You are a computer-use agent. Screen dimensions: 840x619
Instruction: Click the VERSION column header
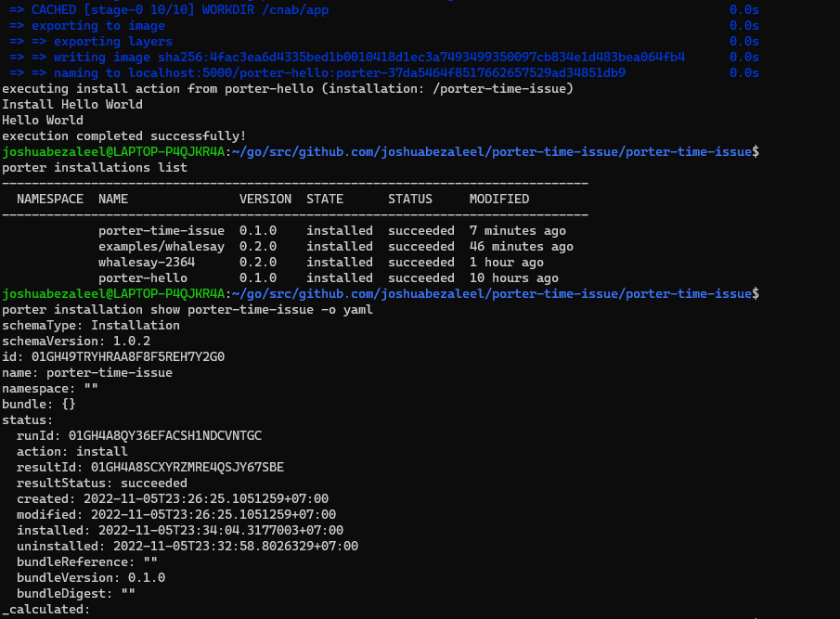265,199
